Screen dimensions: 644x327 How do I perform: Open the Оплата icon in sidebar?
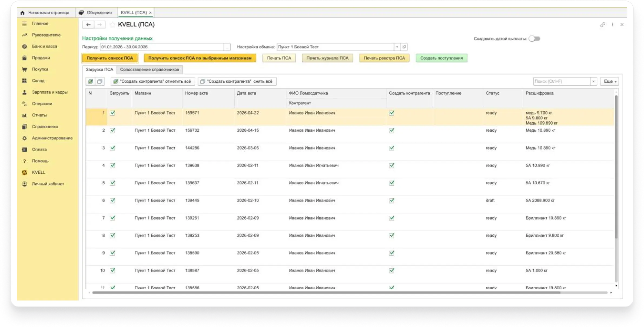pyautogui.click(x=24, y=149)
